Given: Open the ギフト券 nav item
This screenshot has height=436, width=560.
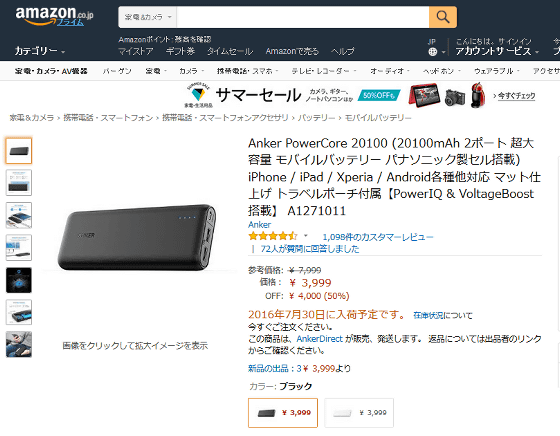Looking at the screenshot, I should pos(180,51).
